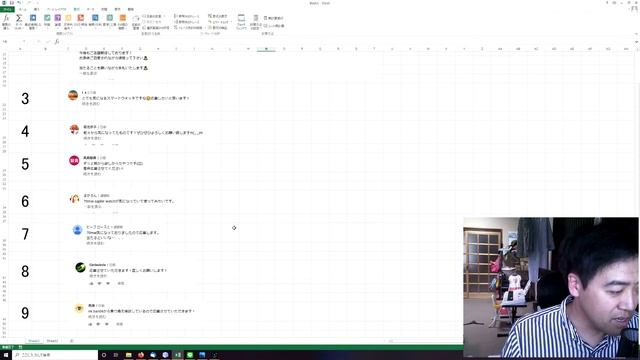Click the Use in Formula command
Image resolution: width=640 pixels, height=360 pixels.
[153, 22]
